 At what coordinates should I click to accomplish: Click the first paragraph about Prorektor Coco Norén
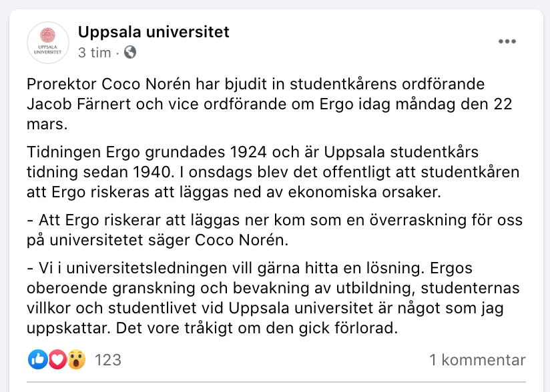[270, 104]
